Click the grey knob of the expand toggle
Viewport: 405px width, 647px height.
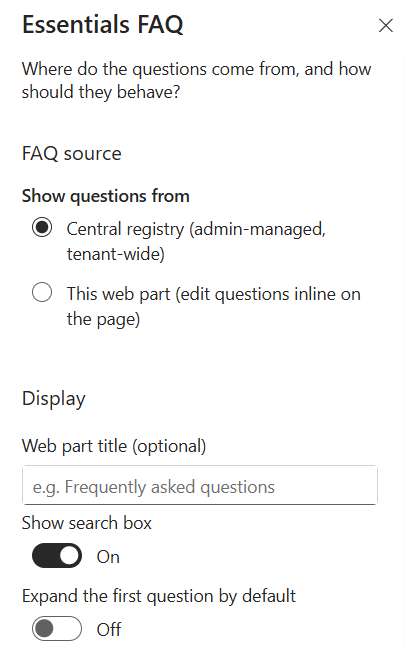coord(44,628)
